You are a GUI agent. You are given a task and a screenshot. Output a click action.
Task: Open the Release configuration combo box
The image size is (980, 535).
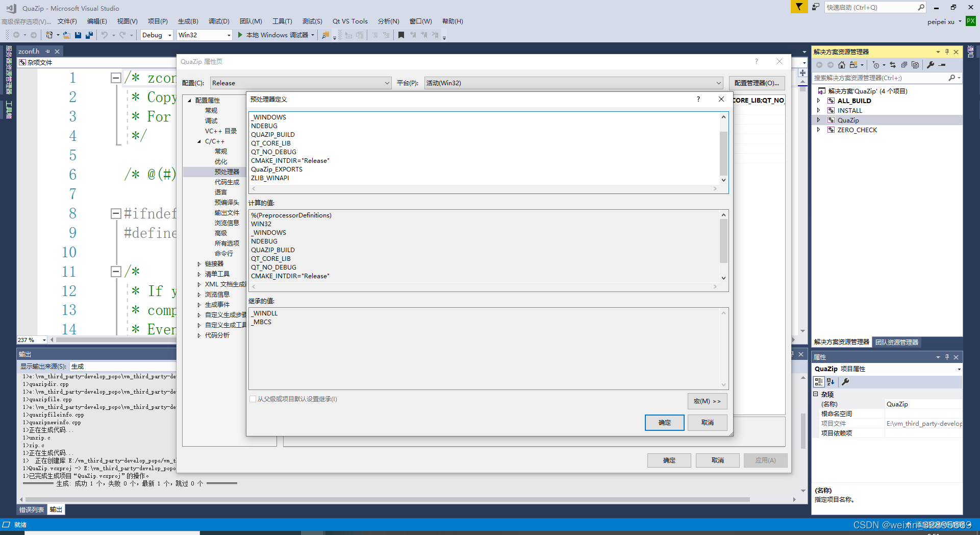coord(300,83)
